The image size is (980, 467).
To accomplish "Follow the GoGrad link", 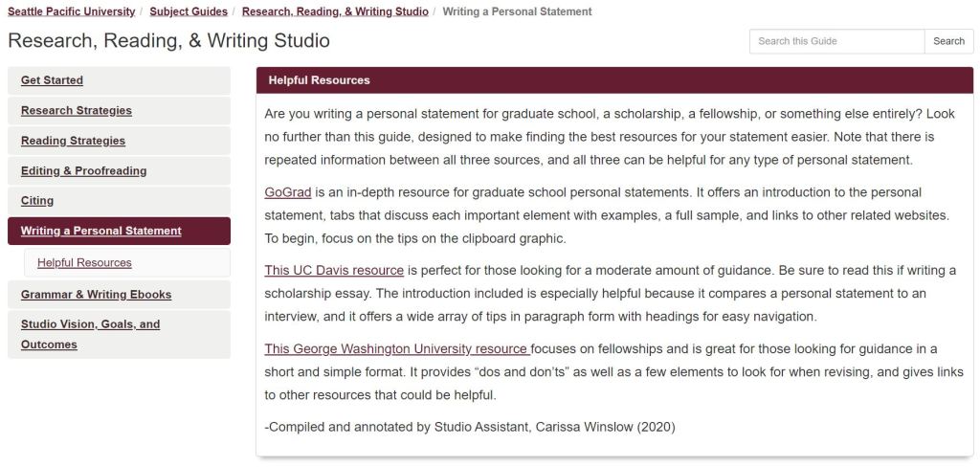I will pos(284,191).
